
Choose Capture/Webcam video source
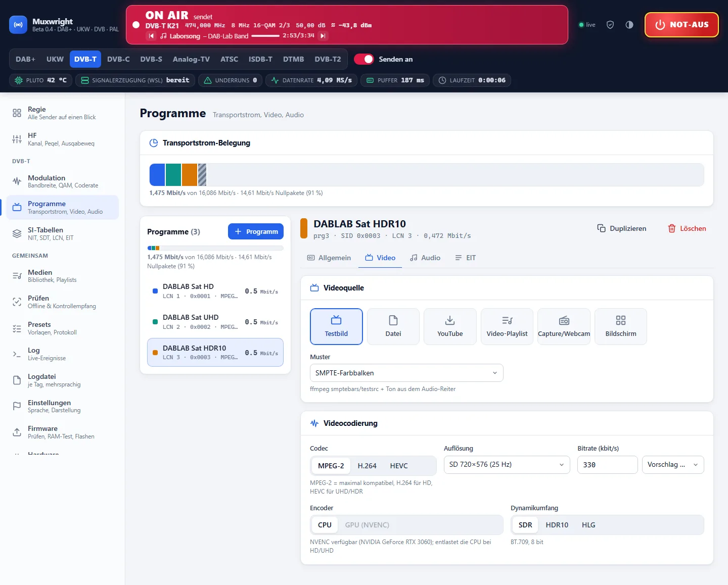click(564, 326)
